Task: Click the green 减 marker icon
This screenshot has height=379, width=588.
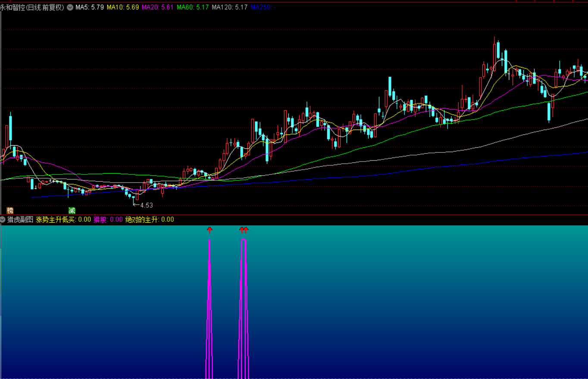Action: (72, 211)
